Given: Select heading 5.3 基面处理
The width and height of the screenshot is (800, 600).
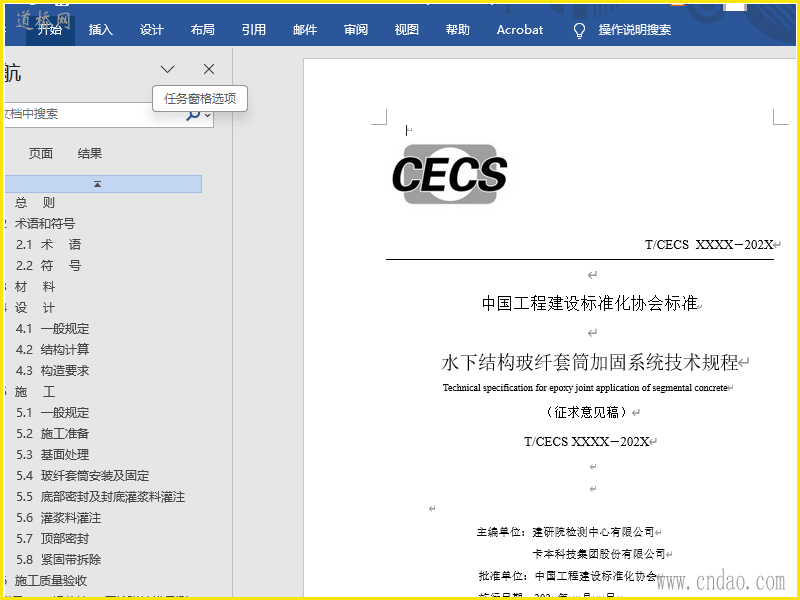Looking at the screenshot, I should coord(53,455).
